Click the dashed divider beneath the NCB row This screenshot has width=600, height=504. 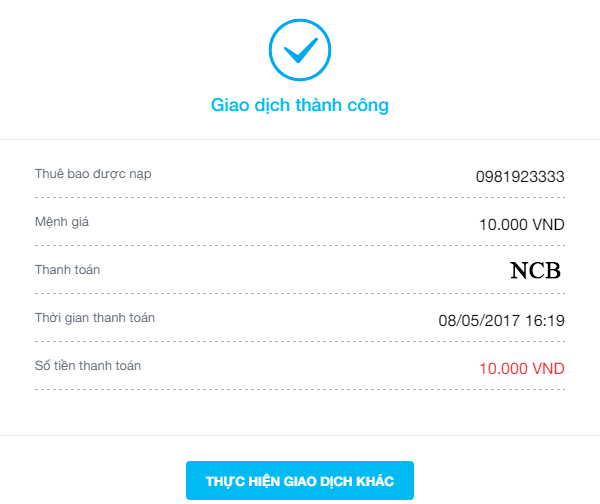[x=300, y=293]
